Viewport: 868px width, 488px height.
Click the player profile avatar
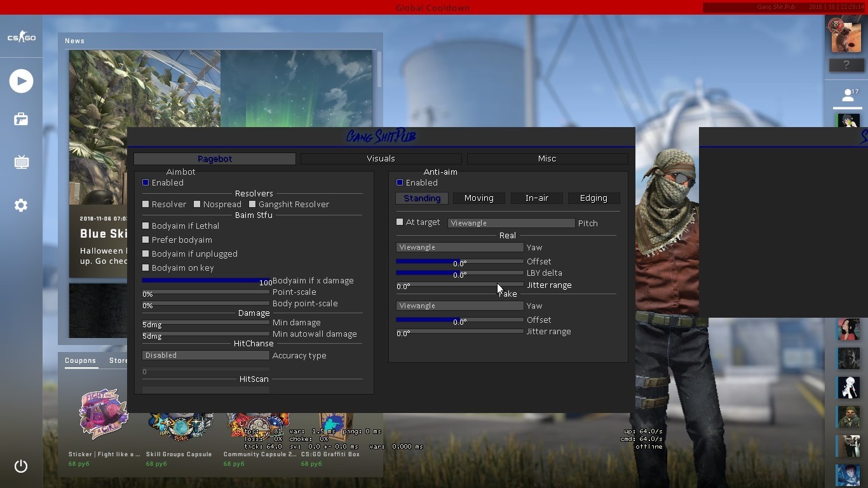[846, 36]
